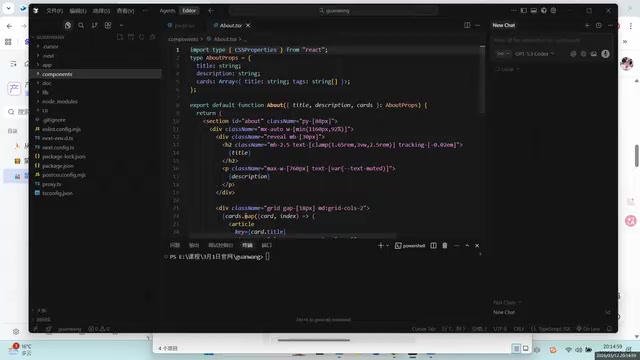Open the 查看(V) menu
This screenshot has width=640, height=360.
(x=125, y=11)
